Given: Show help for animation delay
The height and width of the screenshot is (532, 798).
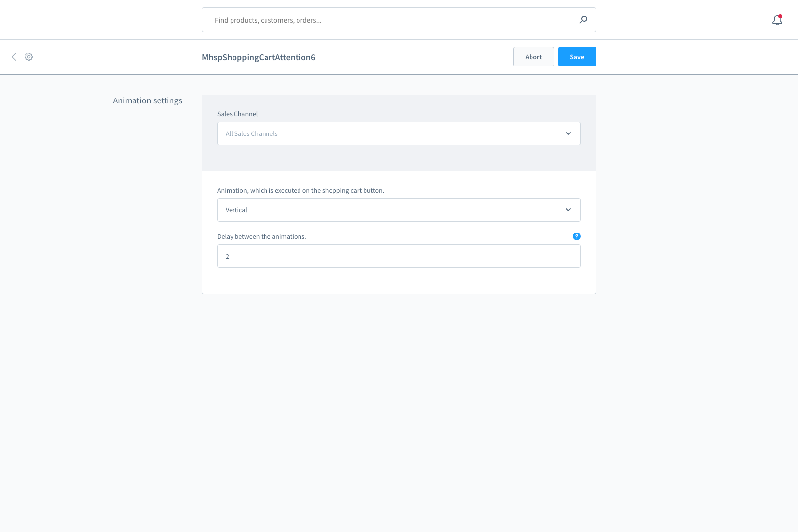Looking at the screenshot, I should point(576,236).
